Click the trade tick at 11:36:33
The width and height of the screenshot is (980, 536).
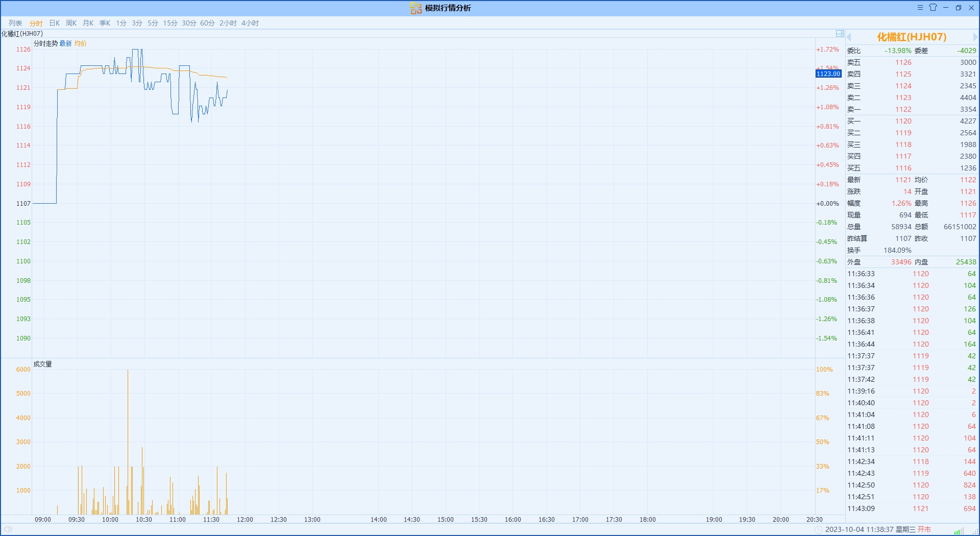coord(912,274)
